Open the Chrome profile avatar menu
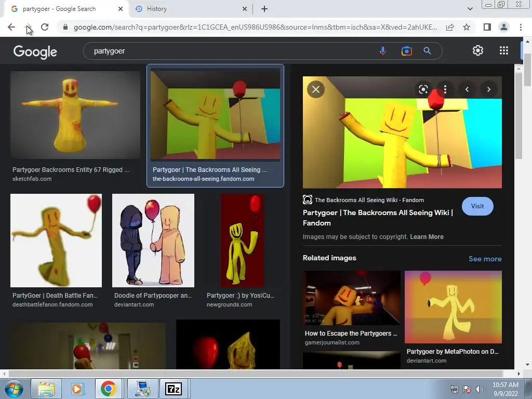 504,27
